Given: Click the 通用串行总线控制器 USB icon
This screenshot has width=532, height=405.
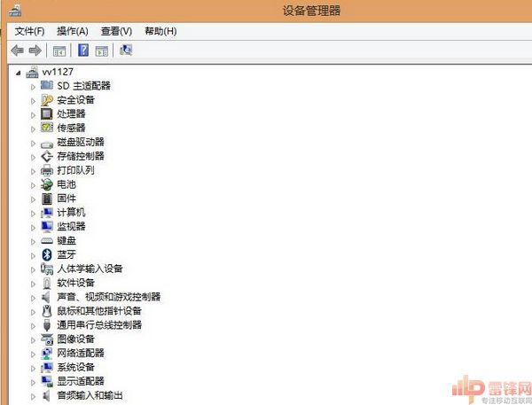Looking at the screenshot, I should (47, 325).
